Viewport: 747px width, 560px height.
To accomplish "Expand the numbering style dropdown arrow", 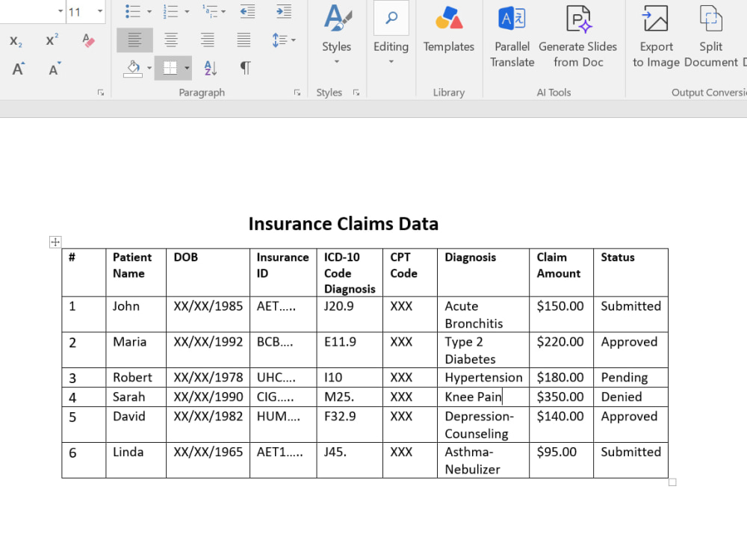I will (187, 11).
